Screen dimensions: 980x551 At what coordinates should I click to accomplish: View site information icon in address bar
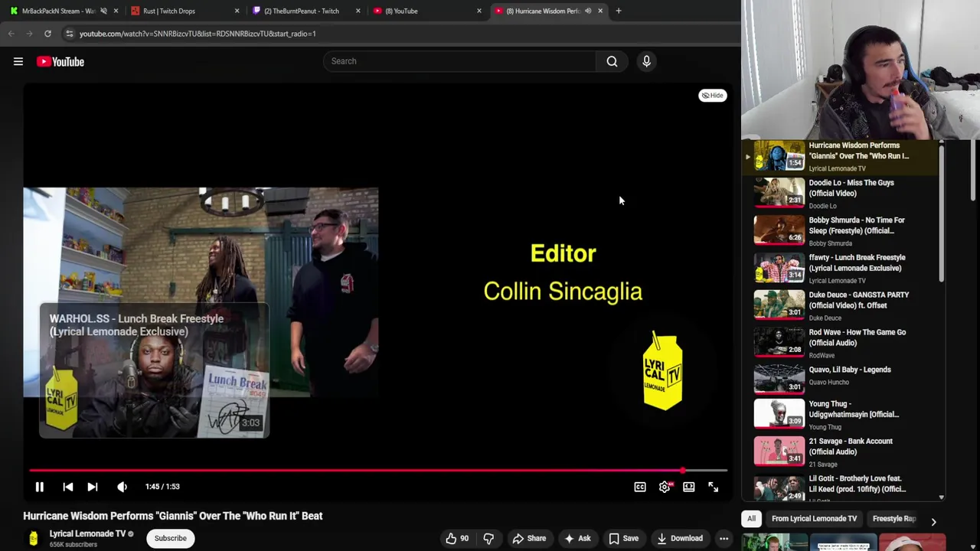[70, 34]
